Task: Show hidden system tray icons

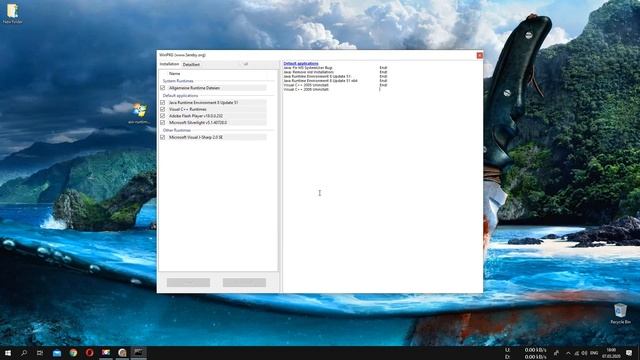Action: coord(568,353)
